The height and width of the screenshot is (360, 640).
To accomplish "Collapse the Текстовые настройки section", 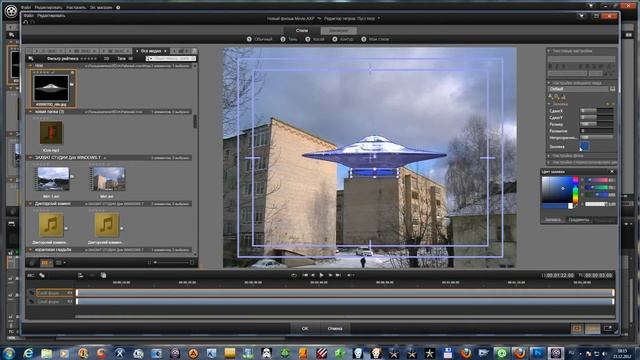I will point(549,51).
